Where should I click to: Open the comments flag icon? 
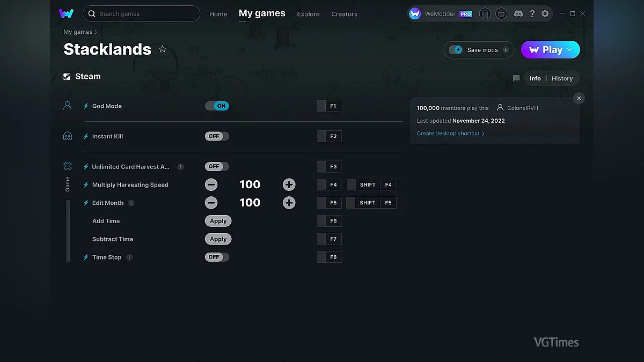[x=516, y=78]
